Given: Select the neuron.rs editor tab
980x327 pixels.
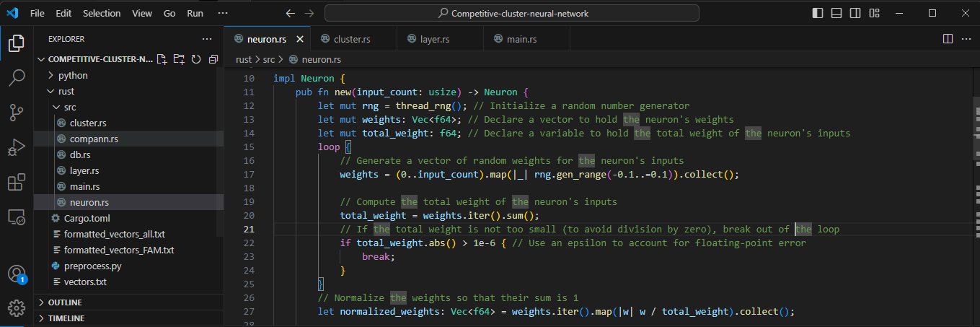Looking at the screenshot, I should 268,39.
